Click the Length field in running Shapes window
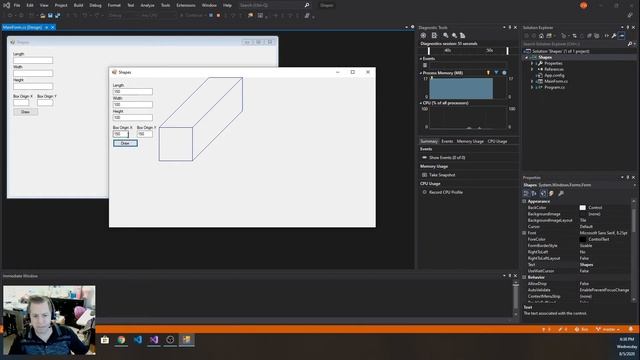 point(133,91)
